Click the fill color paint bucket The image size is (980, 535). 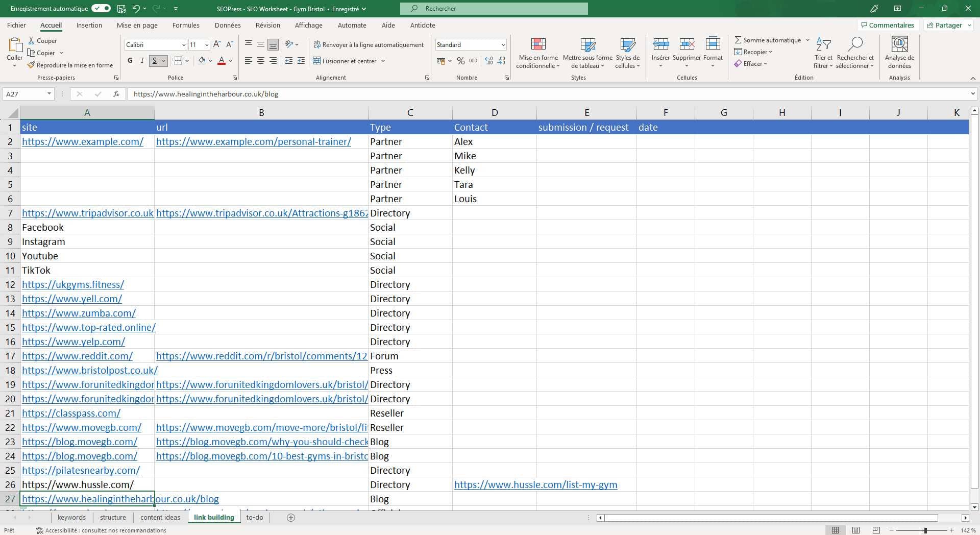click(202, 61)
